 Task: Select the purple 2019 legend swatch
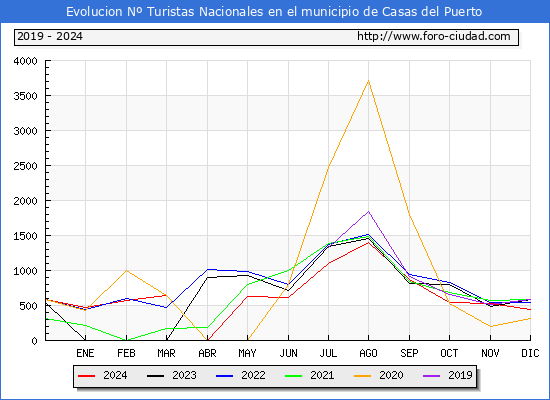pos(432,376)
